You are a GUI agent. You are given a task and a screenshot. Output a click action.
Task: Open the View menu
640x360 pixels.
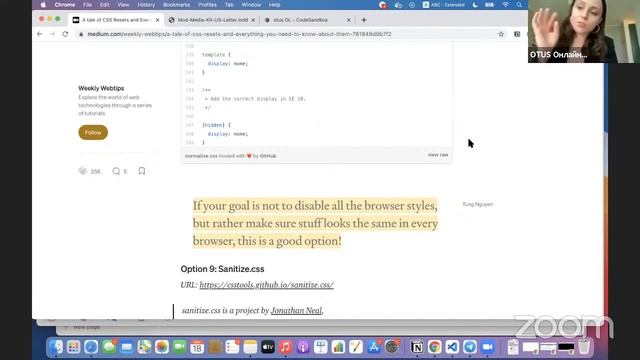click(x=123, y=5)
